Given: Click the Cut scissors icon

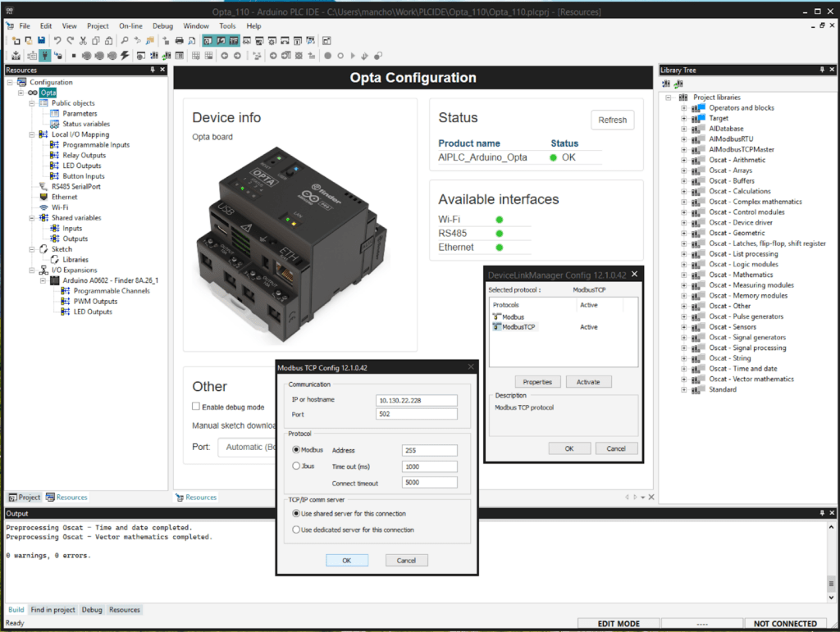Looking at the screenshot, I should [x=84, y=41].
